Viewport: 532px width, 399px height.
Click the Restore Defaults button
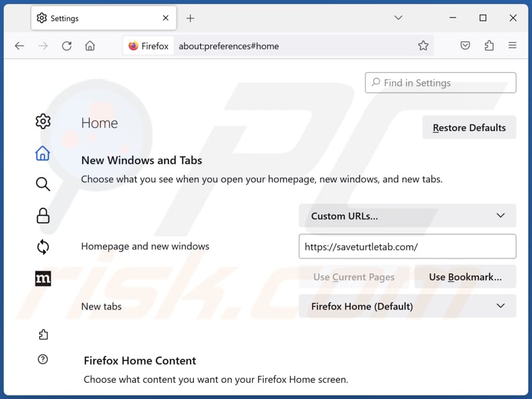[x=469, y=128]
